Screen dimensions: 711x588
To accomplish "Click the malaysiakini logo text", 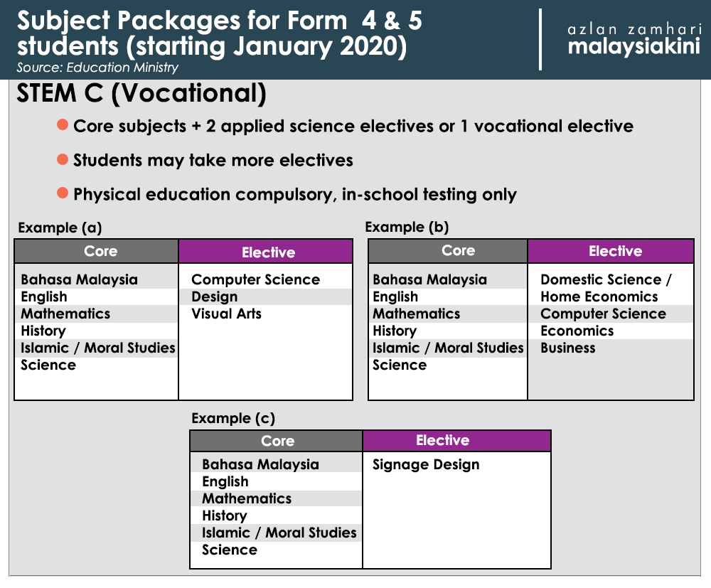I will [634, 47].
